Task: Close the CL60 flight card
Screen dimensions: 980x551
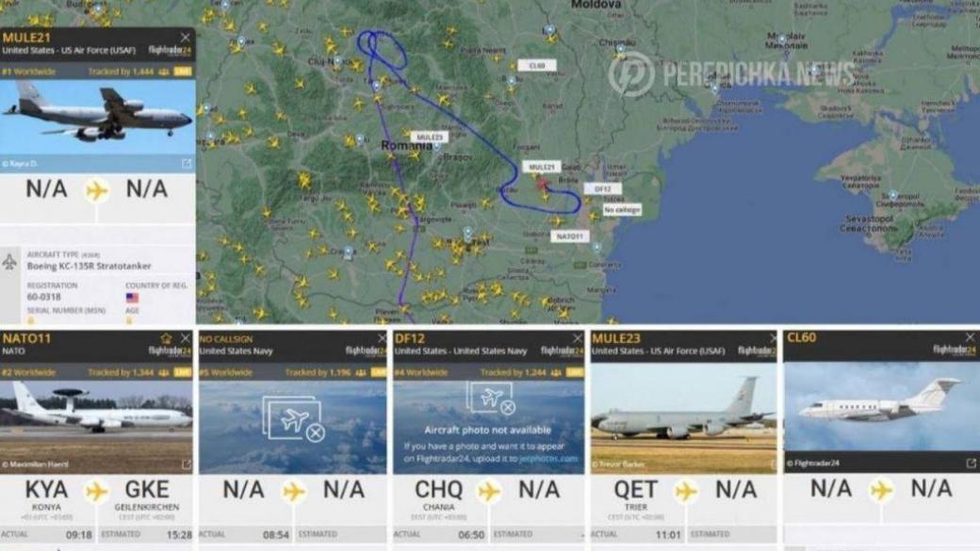Action: 970,337
